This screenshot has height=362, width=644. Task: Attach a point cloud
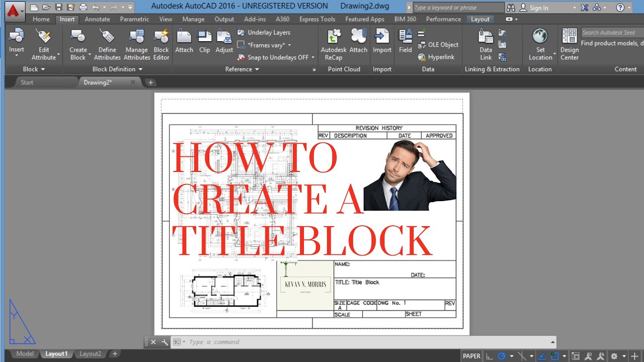coord(358,42)
